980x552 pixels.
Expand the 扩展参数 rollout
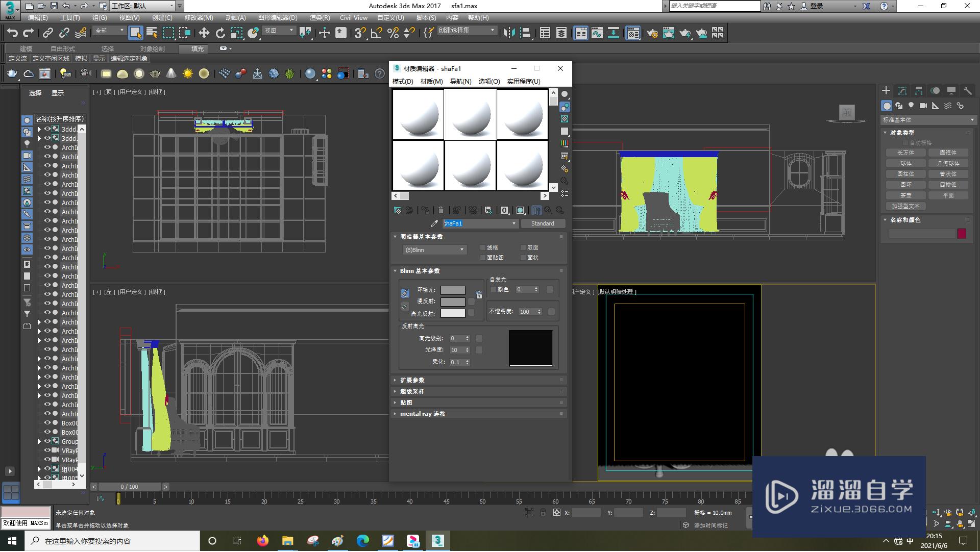(412, 380)
